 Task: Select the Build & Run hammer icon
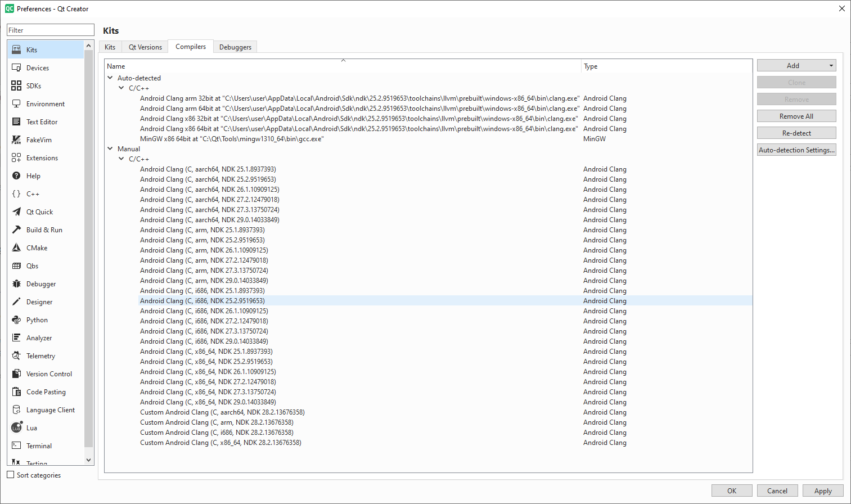[16, 229]
